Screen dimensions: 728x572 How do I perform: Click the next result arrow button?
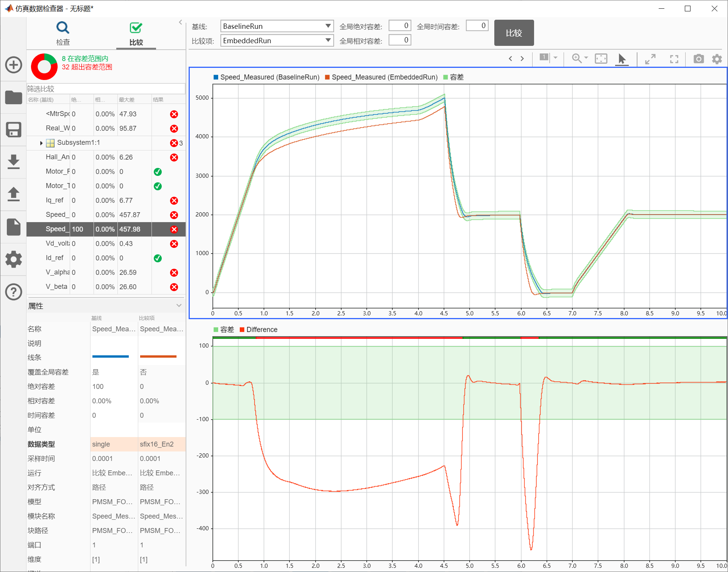coord(522,58)
